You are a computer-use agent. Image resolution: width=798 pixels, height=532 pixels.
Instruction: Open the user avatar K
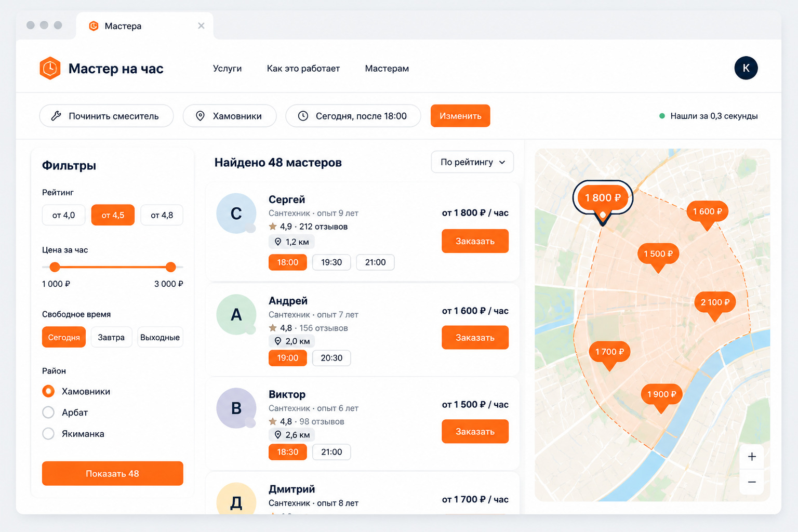click(x=746, y=68)
